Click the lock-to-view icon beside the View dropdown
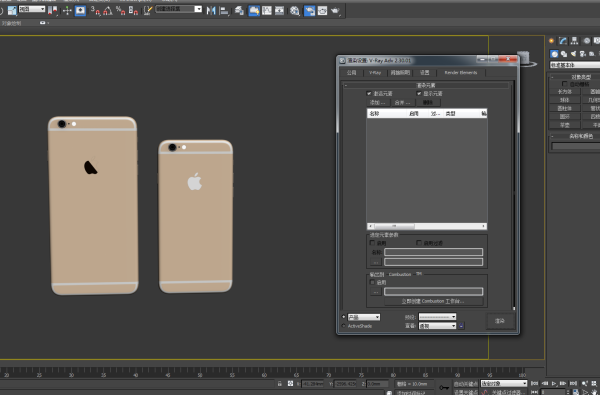The height and width of the screenshot is (395, 600). pyautogui.click(x=461, y=326)
